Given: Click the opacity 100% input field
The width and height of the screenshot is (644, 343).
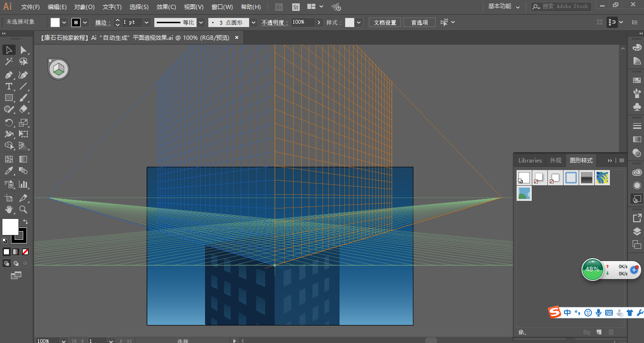Looking at the screenshot, I should click(303, 22).
